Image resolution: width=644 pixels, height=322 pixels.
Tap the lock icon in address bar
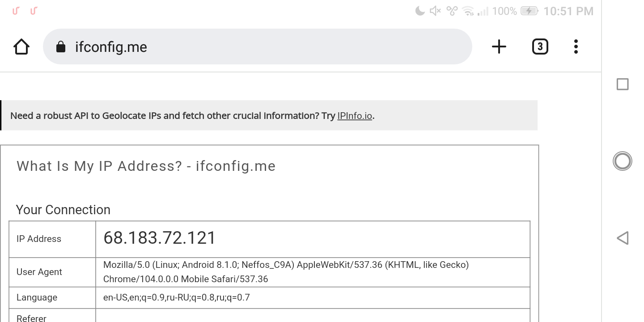tap(61, 47)
